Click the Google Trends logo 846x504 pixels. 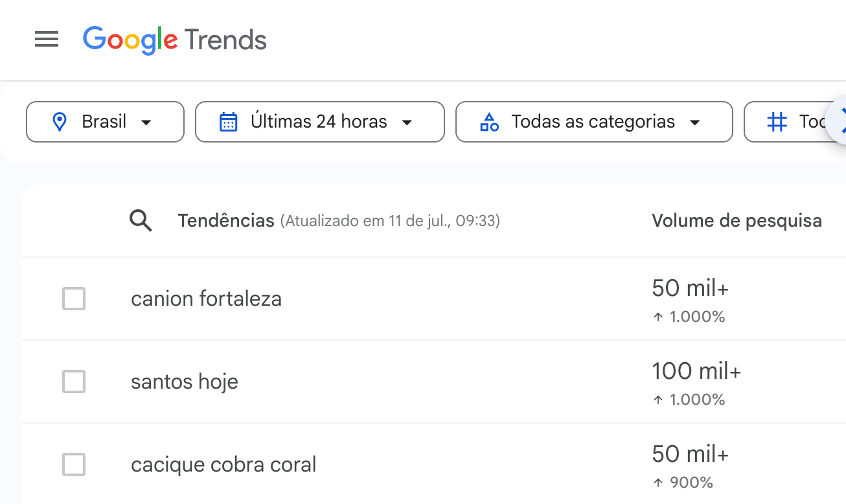tap(175, 40)
